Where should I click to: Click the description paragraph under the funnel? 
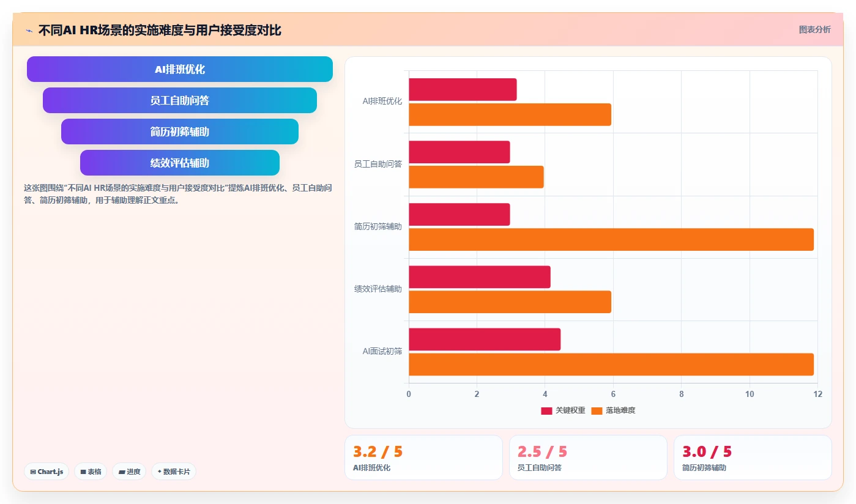[x=178, y=194]
